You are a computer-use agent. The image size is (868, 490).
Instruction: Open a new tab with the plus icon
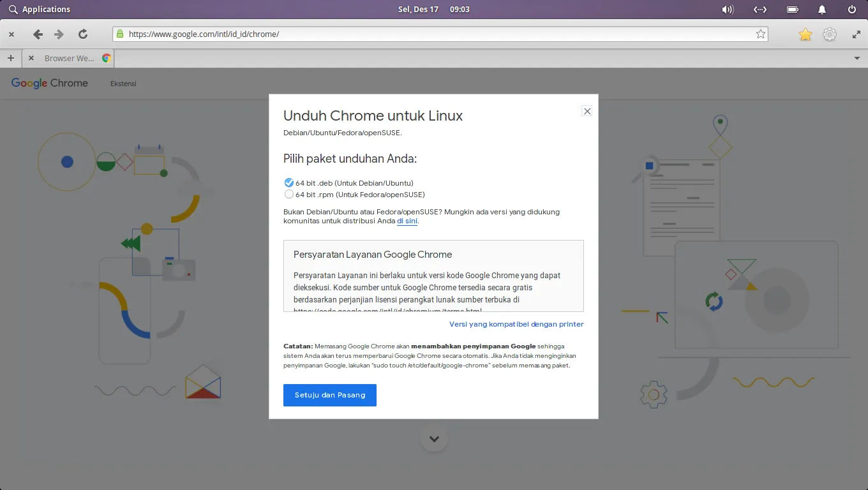11,58
